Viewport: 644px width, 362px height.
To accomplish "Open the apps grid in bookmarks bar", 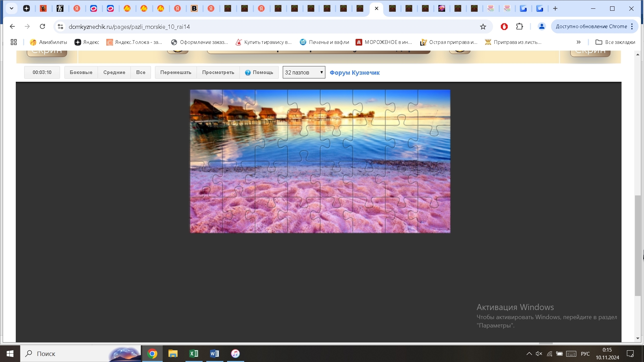I will (14, 42).
